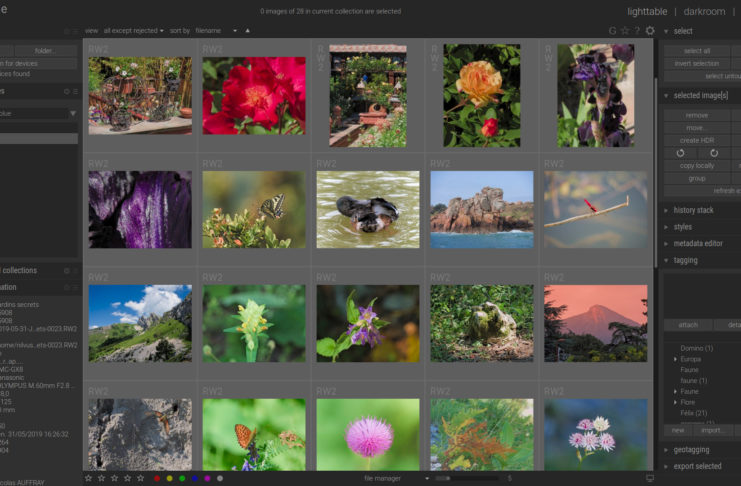Click the 'create HDR' button
This screenshot has width=741, height=486.
pos(697,141)
